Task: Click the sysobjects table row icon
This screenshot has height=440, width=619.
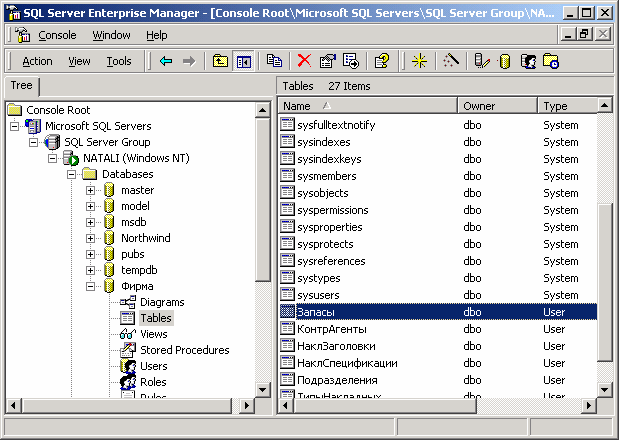Action: coord(287,193)
